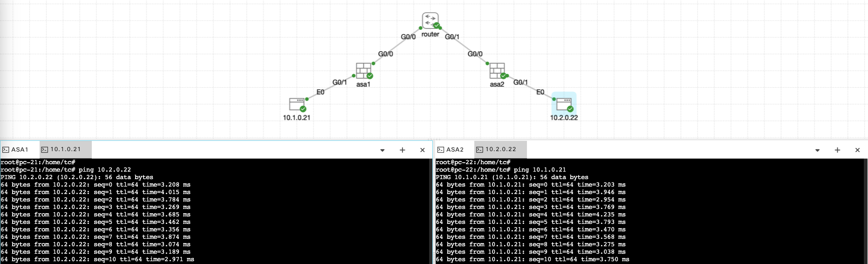
Task: Switch to the 10.1.0.21 console tab
Action: (x=65, y=150)
